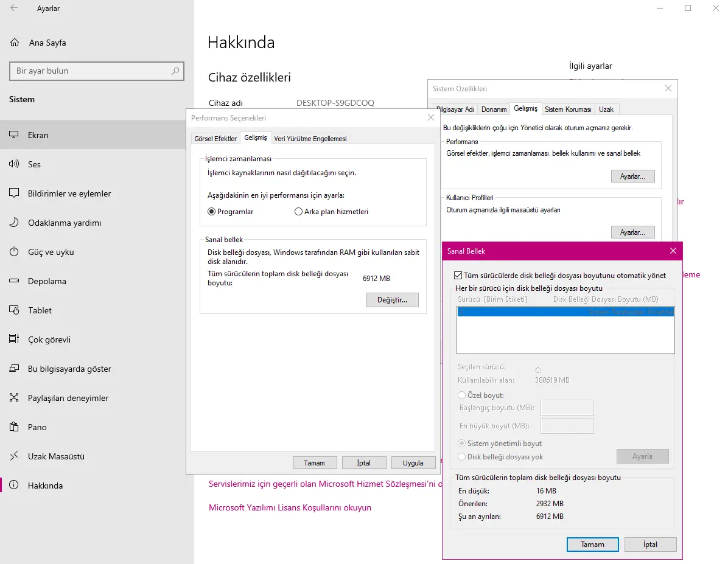Open the Performans Seçenekleri Gelişmiş tab

pyautogui.click(x=256, y=138)
